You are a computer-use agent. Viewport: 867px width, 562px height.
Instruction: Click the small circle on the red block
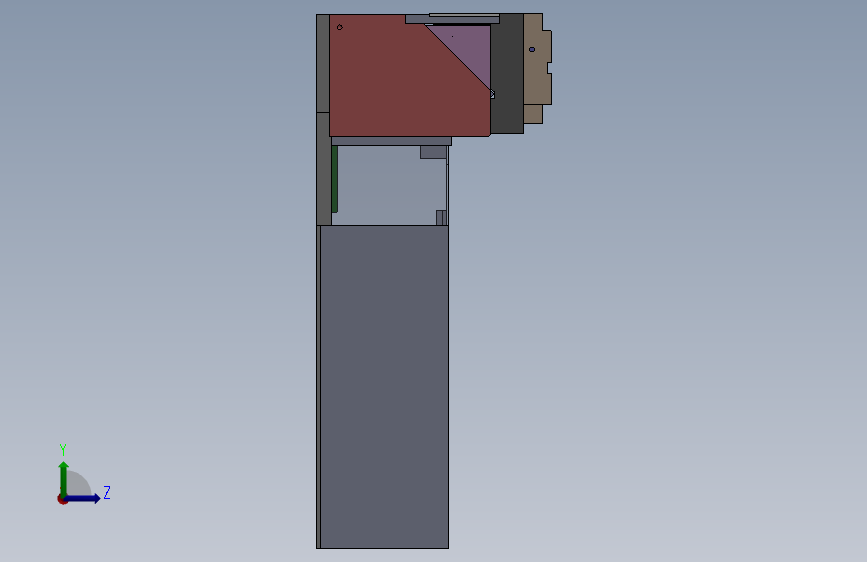pos(340,27)
